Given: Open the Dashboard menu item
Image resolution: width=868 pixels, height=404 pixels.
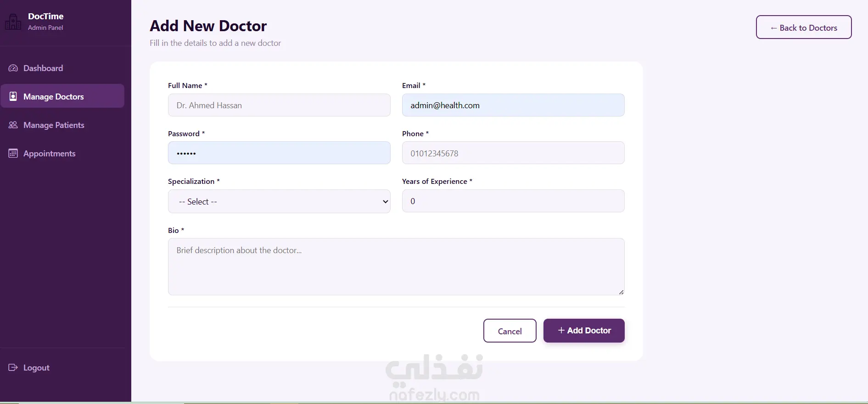Looking at the screenshot, I should pyautogui.click(x=43, y=68).
